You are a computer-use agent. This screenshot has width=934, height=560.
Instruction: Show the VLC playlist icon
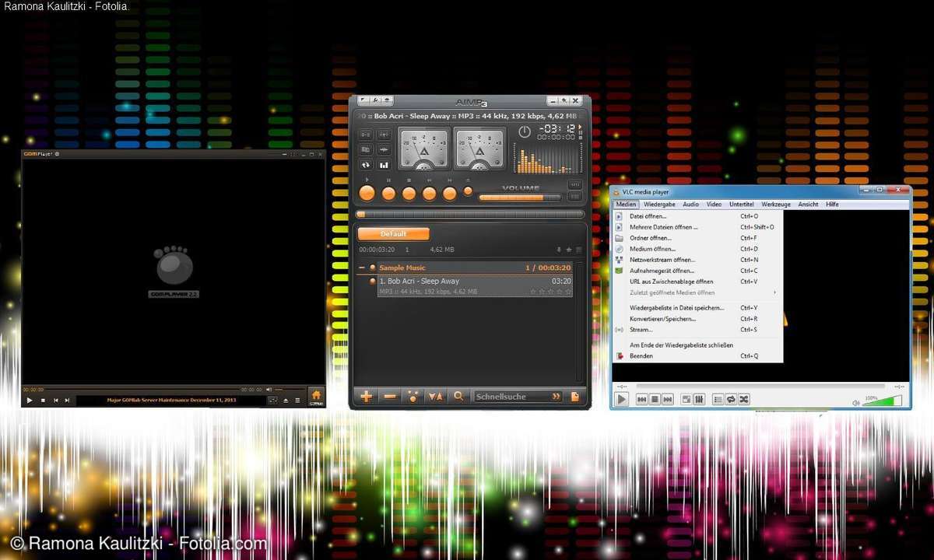[x=718, y=399]
